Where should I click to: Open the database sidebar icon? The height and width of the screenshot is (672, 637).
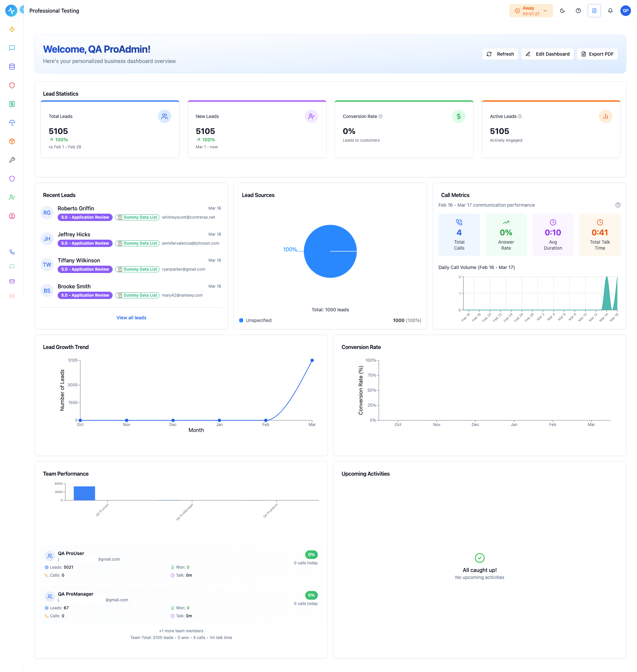tap(12, 67)
